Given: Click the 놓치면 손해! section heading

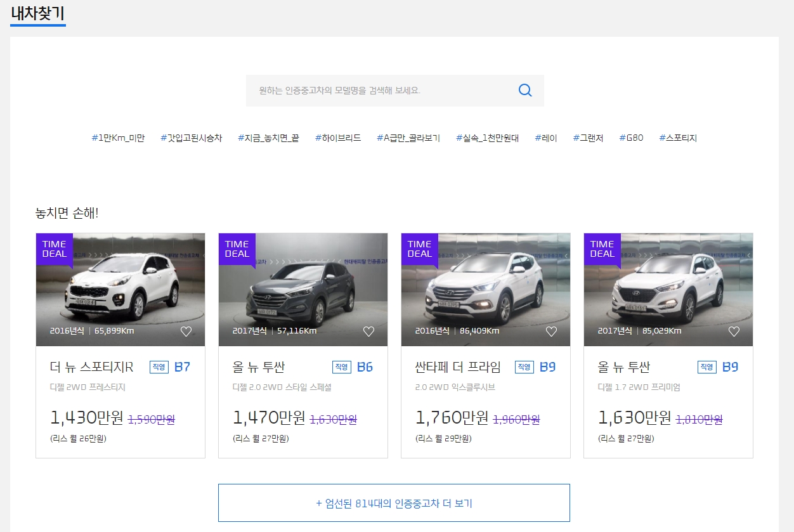Looking at the screenshot, I should [67, 214].
